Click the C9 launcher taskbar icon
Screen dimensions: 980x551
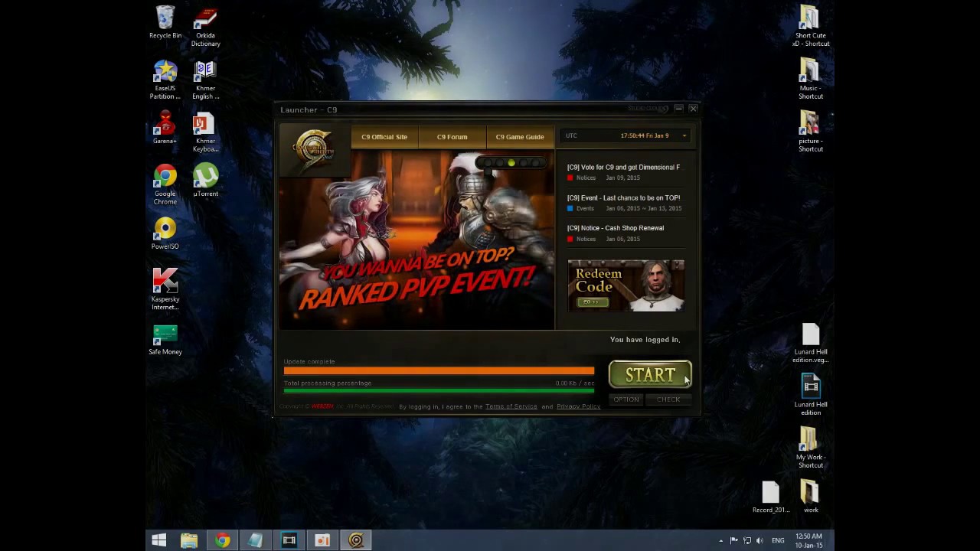coord(356,540)
